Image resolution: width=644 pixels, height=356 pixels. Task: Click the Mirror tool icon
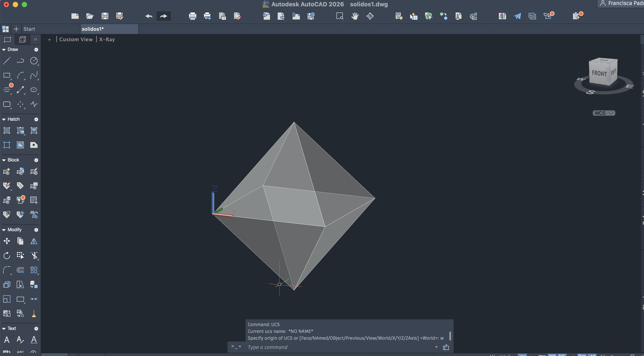[34, 241]
